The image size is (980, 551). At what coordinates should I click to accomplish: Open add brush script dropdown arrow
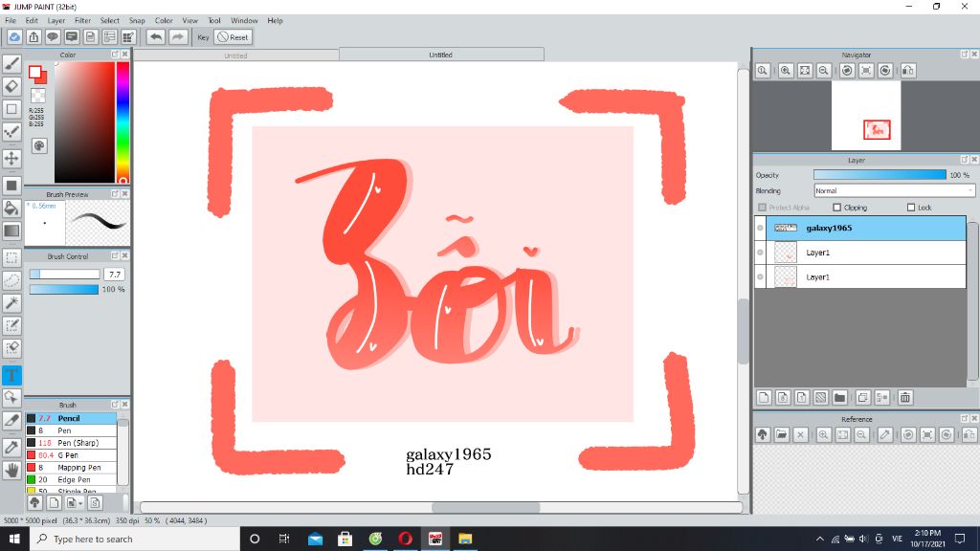(x=80, y=503)
